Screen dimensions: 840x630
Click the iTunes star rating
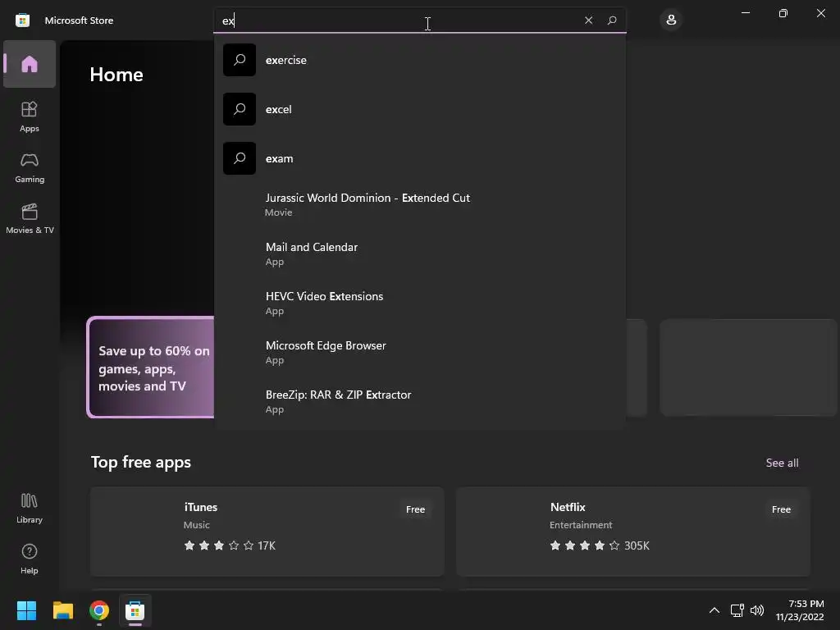point(219,546)
